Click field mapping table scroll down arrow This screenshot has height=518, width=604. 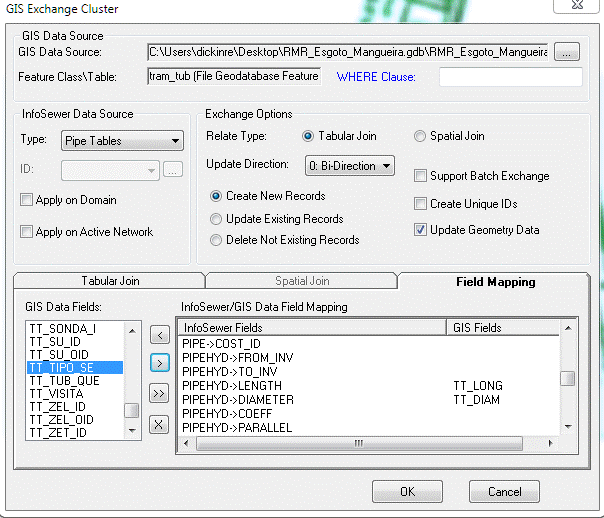coord(568,426)
